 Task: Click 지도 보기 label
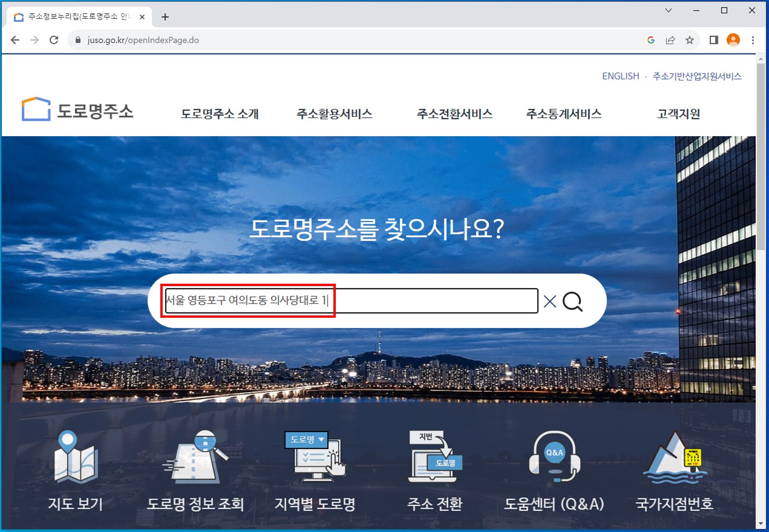(x=76, y=504)
